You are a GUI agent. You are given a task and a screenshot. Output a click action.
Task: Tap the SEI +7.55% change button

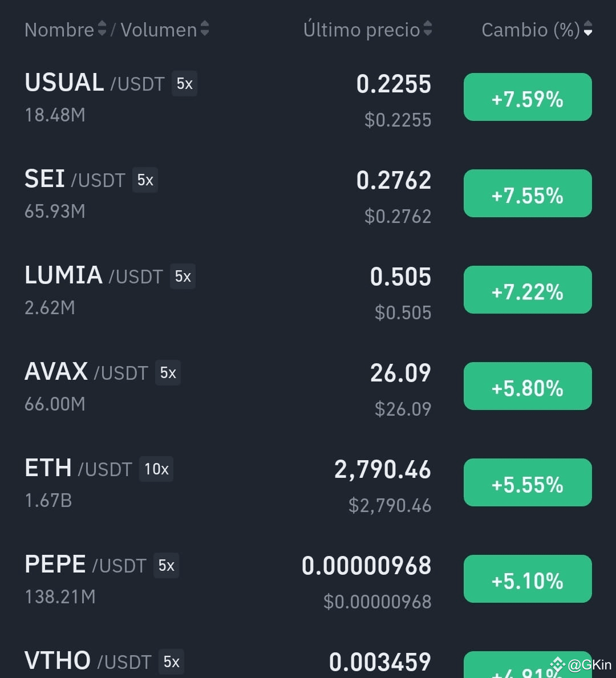(x=528, y=193)
